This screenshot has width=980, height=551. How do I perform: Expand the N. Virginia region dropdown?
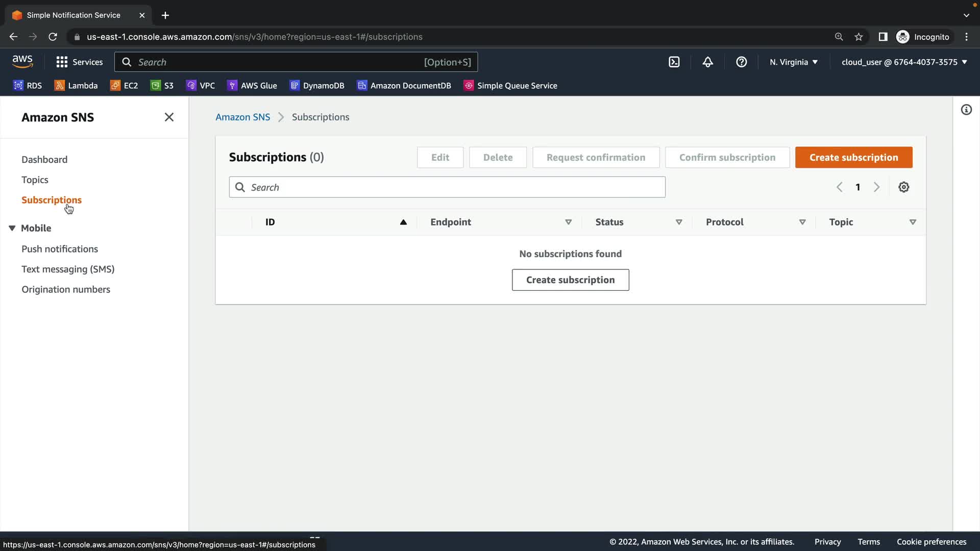pos(794,62)
